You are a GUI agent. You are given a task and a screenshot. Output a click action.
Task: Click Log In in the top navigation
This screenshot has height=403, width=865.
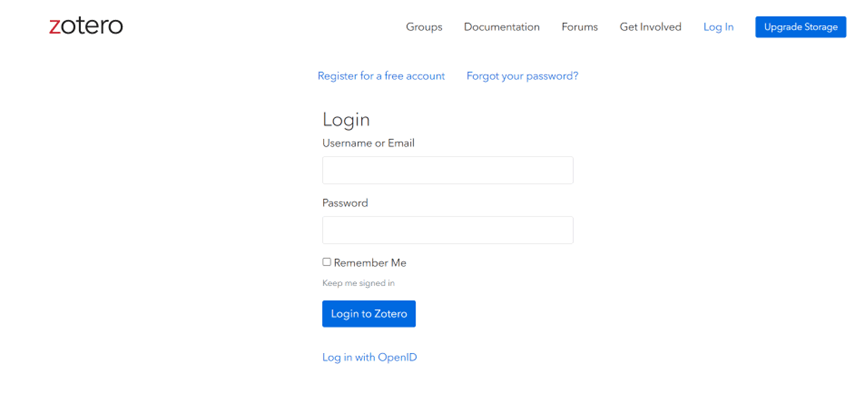pos(718,27)
